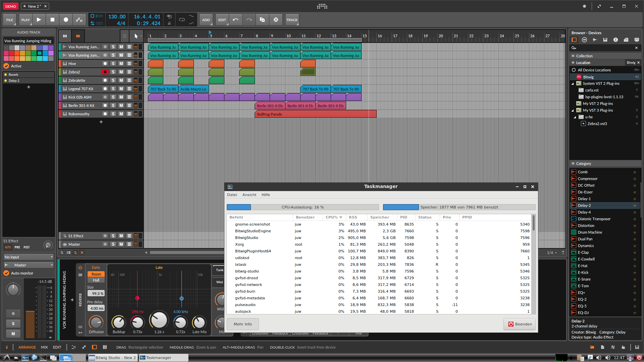Click reverb device power icon
This screenshot has height=362, width=644.
click(80, 267)
